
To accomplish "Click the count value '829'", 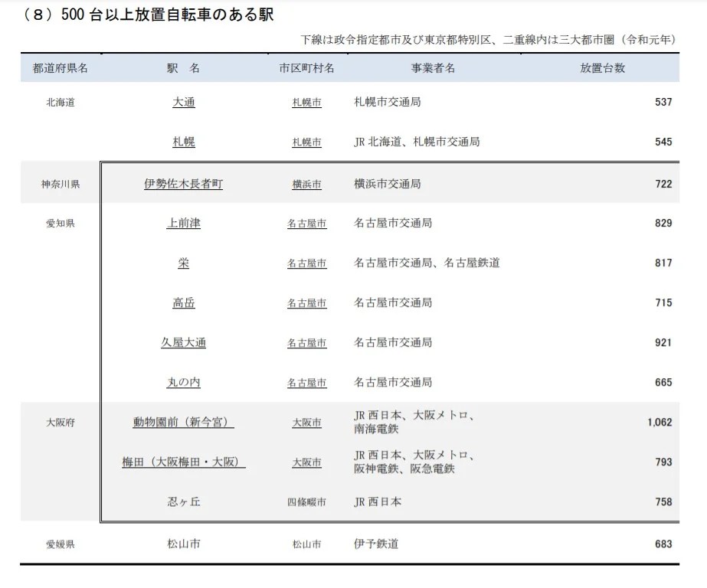I will click(663, 223).
